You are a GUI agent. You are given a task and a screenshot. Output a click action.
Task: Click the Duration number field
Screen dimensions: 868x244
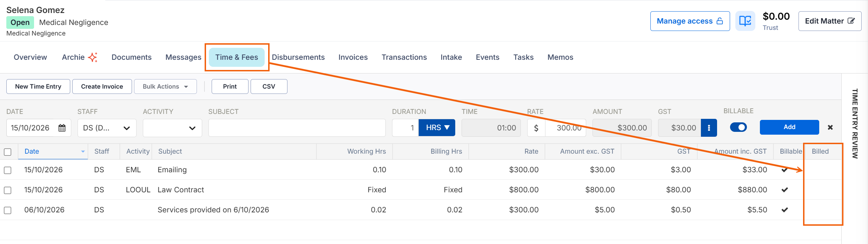coord(405,128)
